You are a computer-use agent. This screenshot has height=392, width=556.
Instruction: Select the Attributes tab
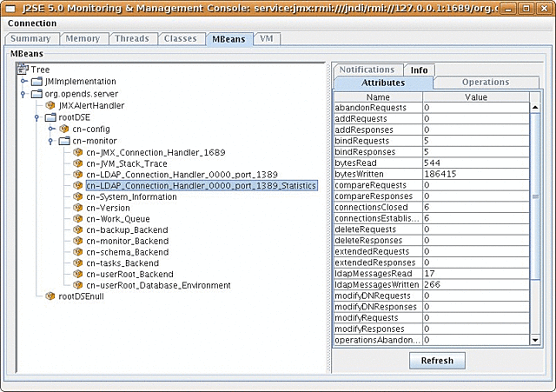click(383, 83)
